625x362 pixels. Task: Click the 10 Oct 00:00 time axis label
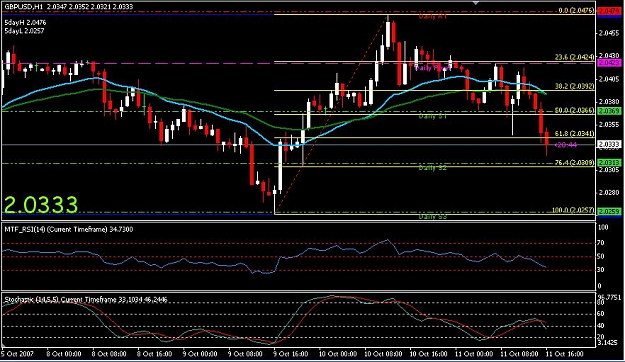tap(338, 354)
